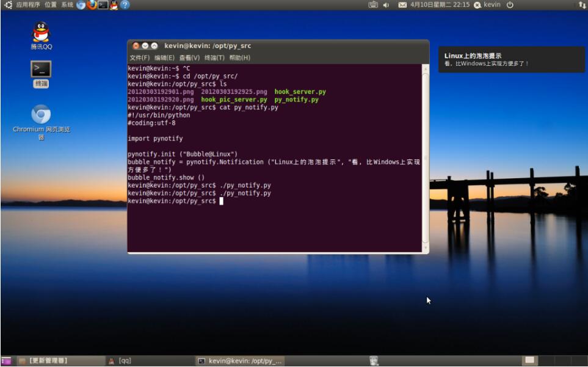Open terminal 编辑(E) menu
The image size is (588, 367).
click(x=164, y=58)
